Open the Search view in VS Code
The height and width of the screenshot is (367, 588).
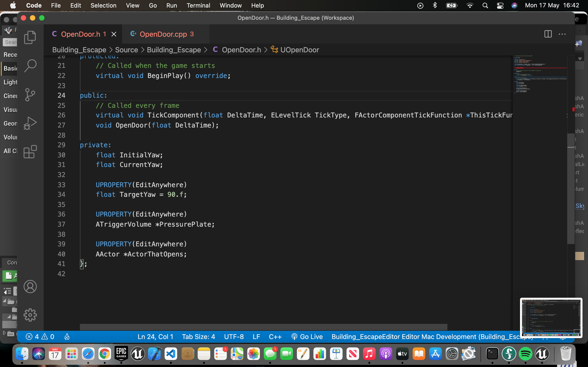coord(30,66)
